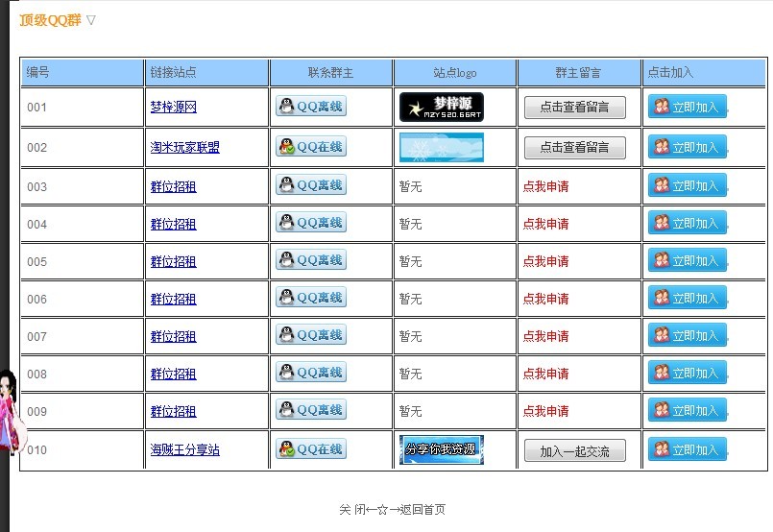Image resolution: width=773 pixels, height=532 pixels.
Task: Click the snowflake logo banner in row 002
Action: click(442, 148)
